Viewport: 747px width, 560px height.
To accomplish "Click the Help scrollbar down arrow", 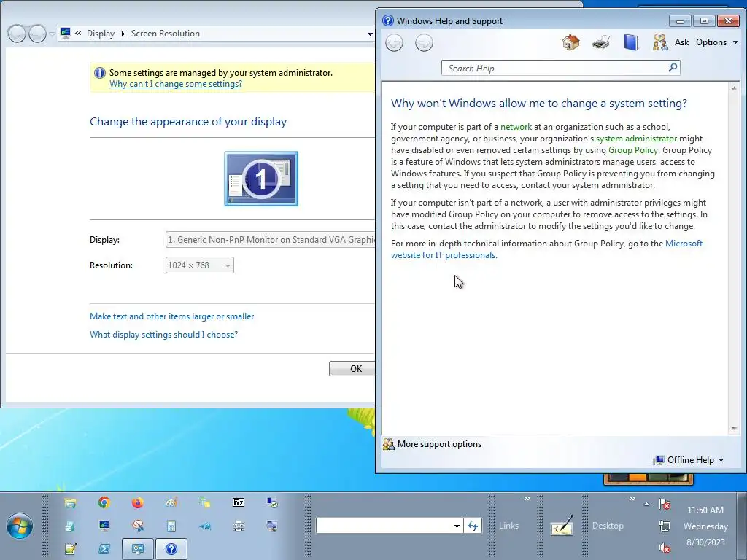I will [734, 429].
